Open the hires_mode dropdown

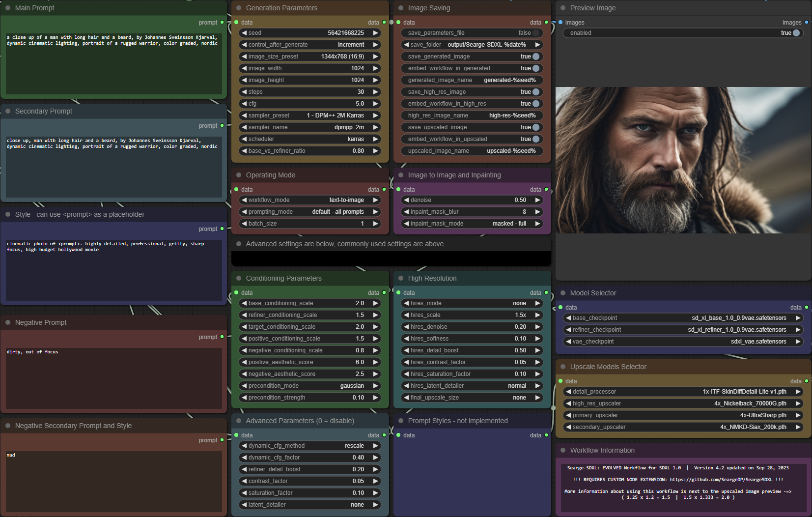472,303
